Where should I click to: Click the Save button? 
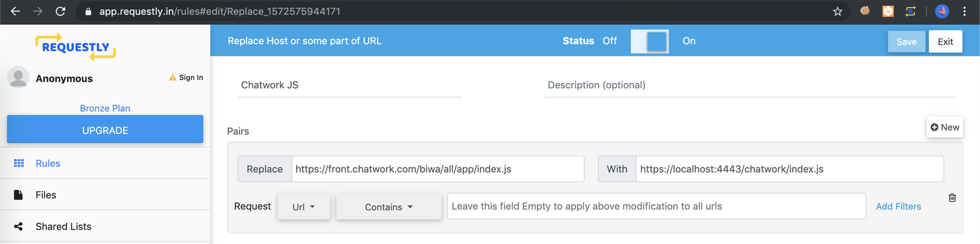click(906, 42)
